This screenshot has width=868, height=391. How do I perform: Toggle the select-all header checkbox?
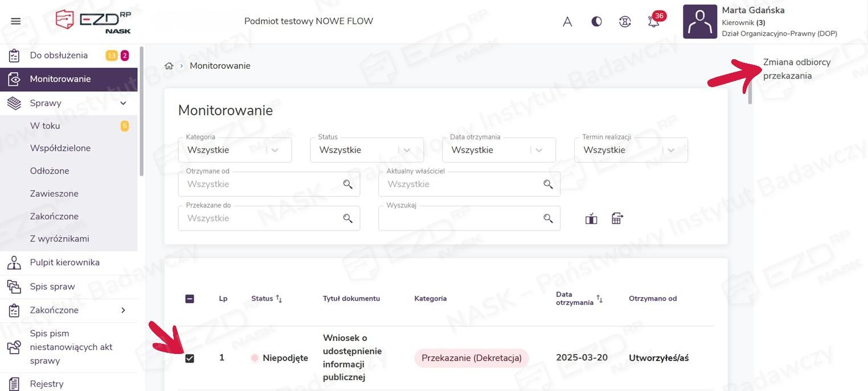click(190, 299)
